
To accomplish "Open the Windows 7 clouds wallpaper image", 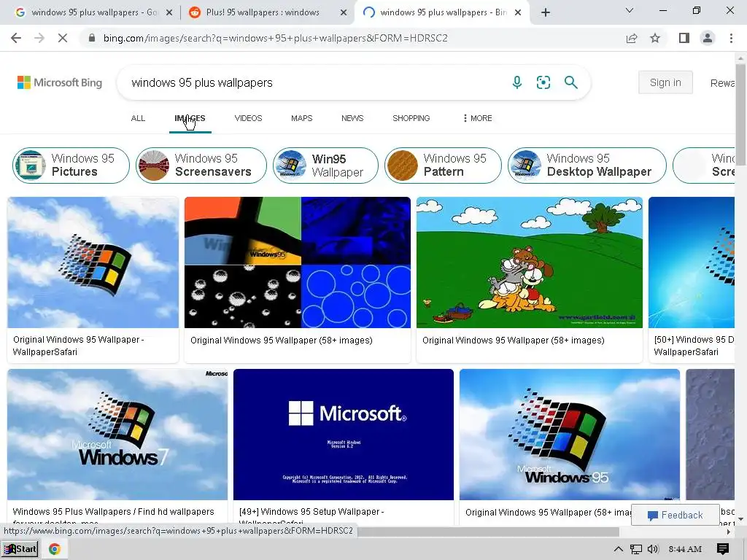I will [117, 435].
